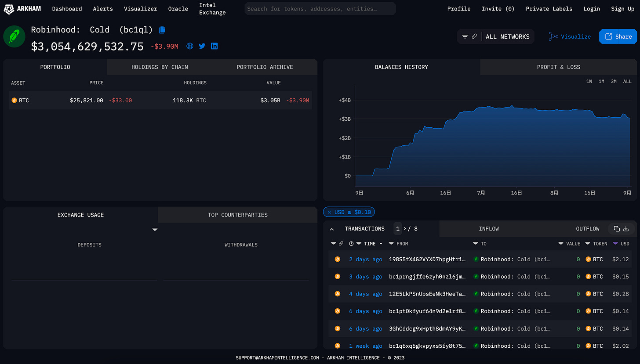Switch to Profit & Loss tab
Viewport: 640px width, 364px height.
(558, 67)
